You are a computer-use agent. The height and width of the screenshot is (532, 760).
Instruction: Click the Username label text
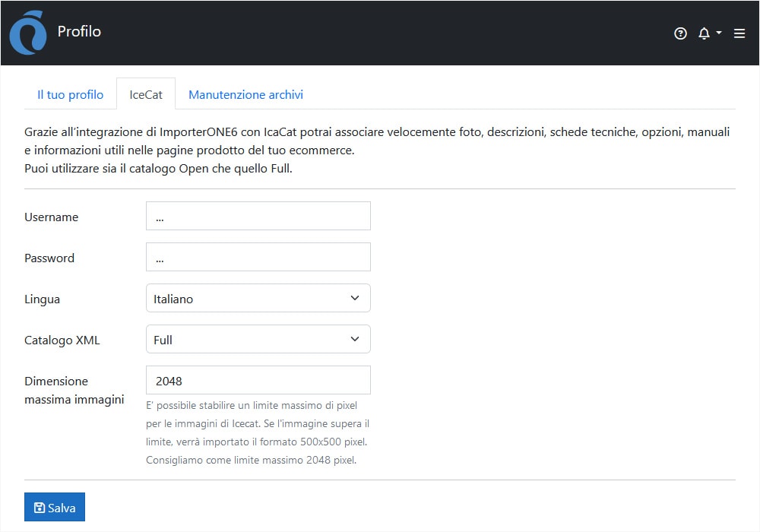51,217
